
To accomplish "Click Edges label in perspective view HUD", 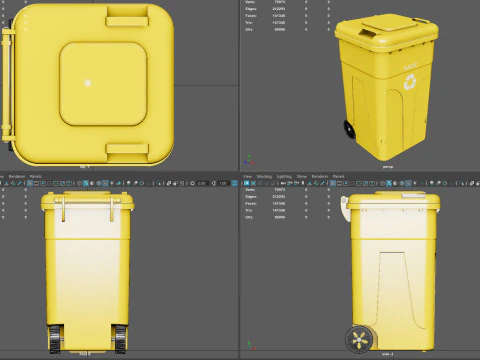I will pos(251,9).
